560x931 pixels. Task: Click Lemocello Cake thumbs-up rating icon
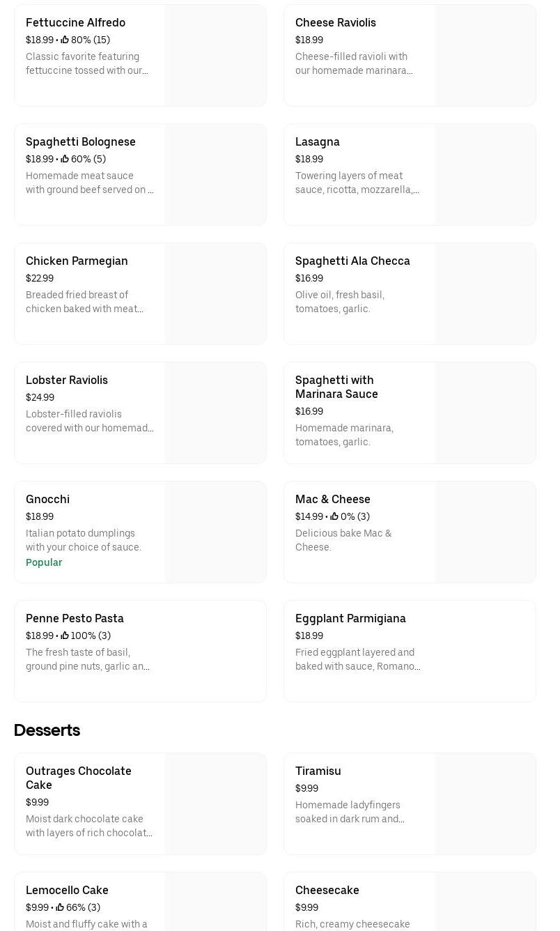(60, 907)
